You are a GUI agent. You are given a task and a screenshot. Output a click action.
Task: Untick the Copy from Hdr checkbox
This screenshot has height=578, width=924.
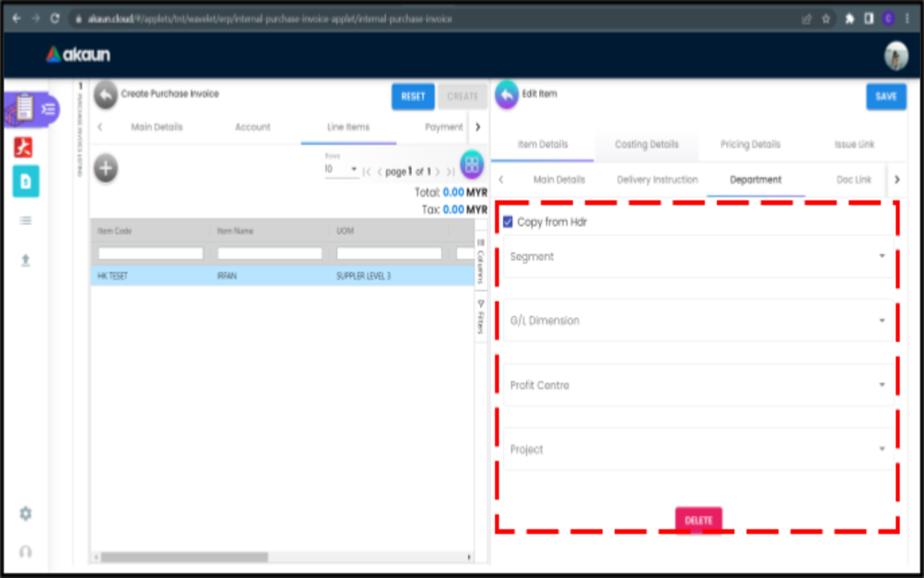pyautogui.click(x=508, y=222)
